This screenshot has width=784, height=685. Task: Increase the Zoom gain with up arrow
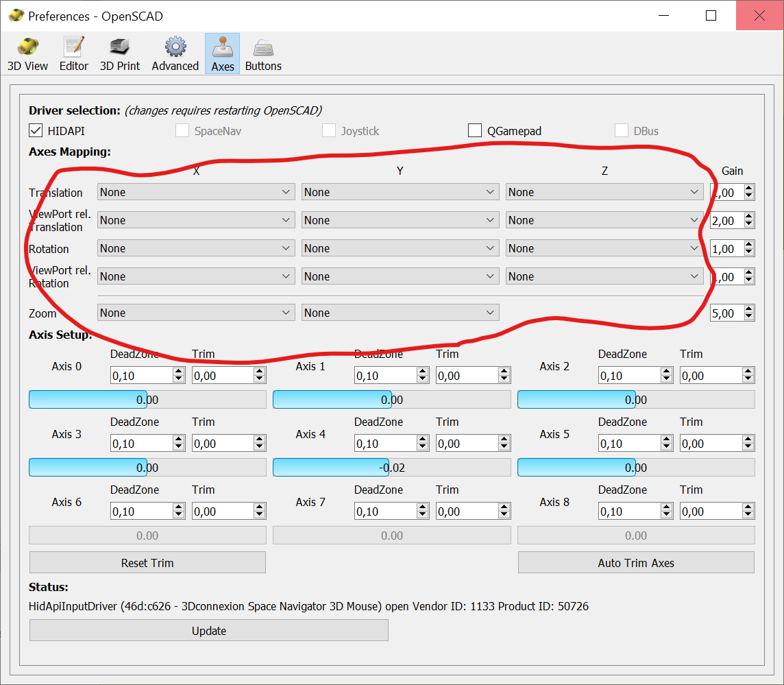pyautogui.click(x=748, y=309)
